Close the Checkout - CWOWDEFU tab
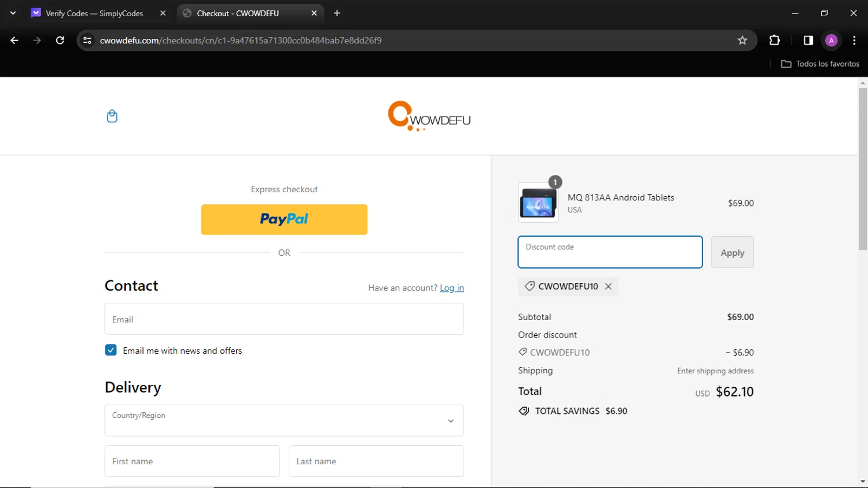Viewport: 868px width, 488px height. click(x=314, y=13)
